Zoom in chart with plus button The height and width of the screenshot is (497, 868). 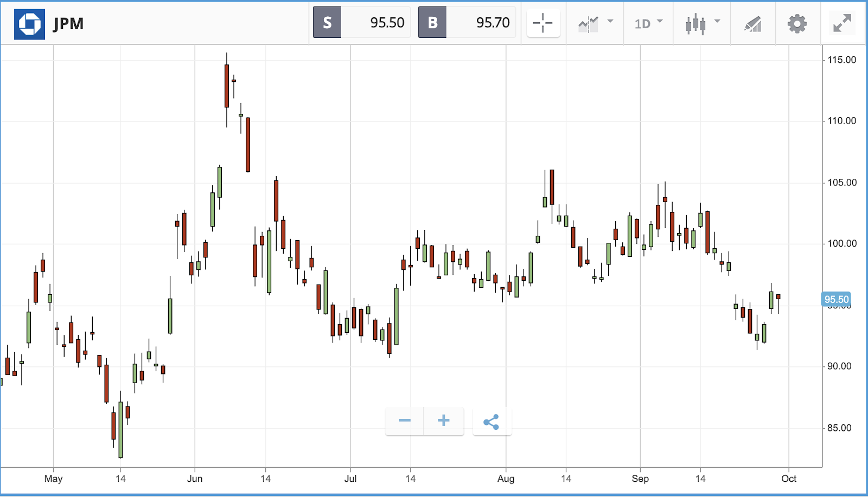point(444,421)
